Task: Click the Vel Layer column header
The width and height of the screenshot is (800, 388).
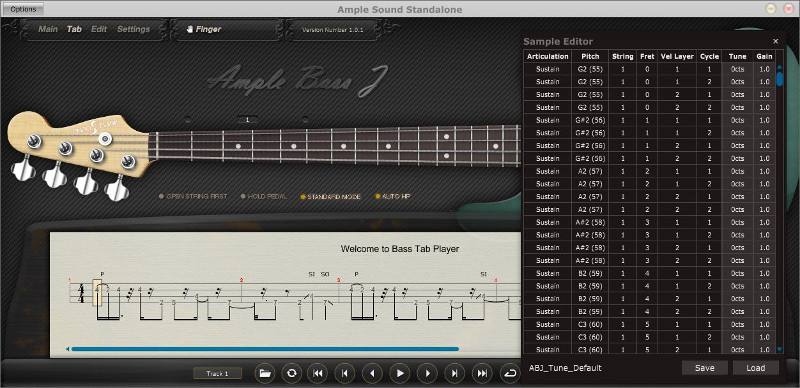Action: (677, 57)
